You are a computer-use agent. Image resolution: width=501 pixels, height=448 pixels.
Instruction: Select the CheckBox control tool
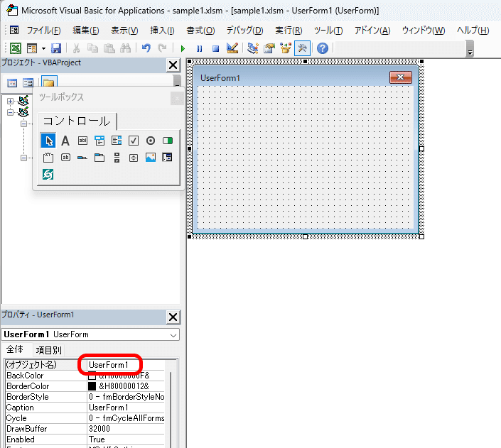tap(134, 141)
